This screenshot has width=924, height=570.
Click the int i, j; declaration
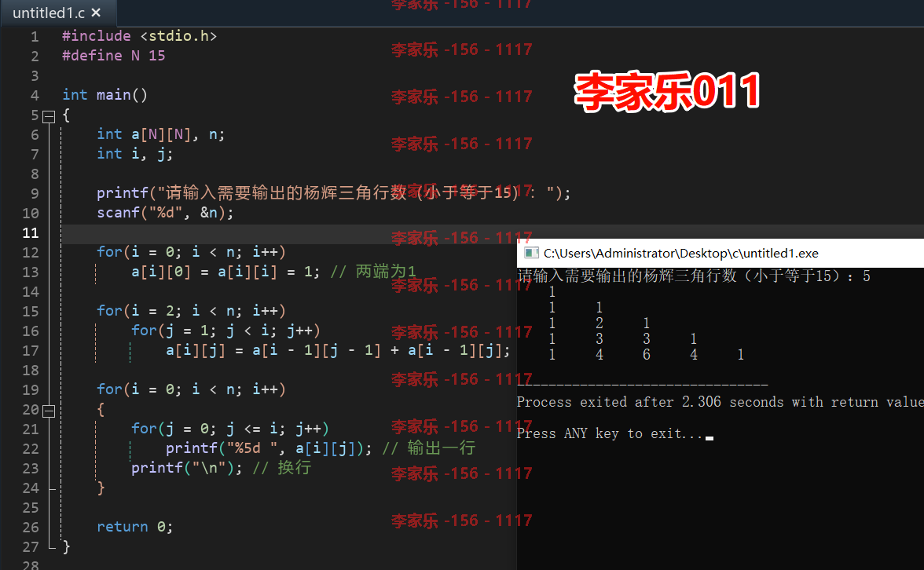pos(135,154)
